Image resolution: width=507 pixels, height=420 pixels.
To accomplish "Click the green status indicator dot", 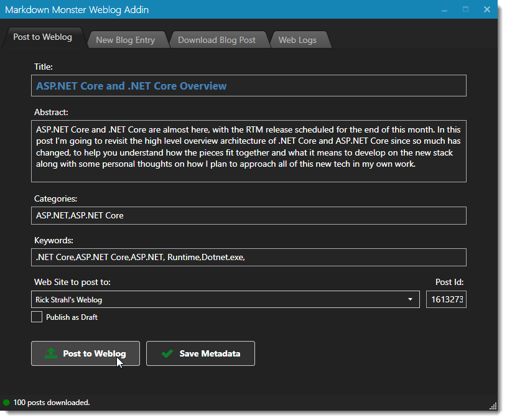I will tap(6, 403).
